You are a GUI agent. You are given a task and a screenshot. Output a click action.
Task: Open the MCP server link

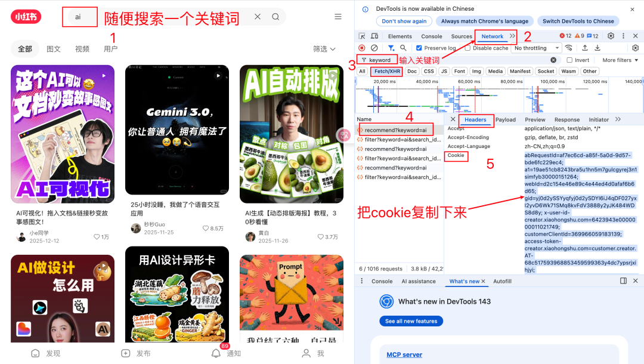404,354
